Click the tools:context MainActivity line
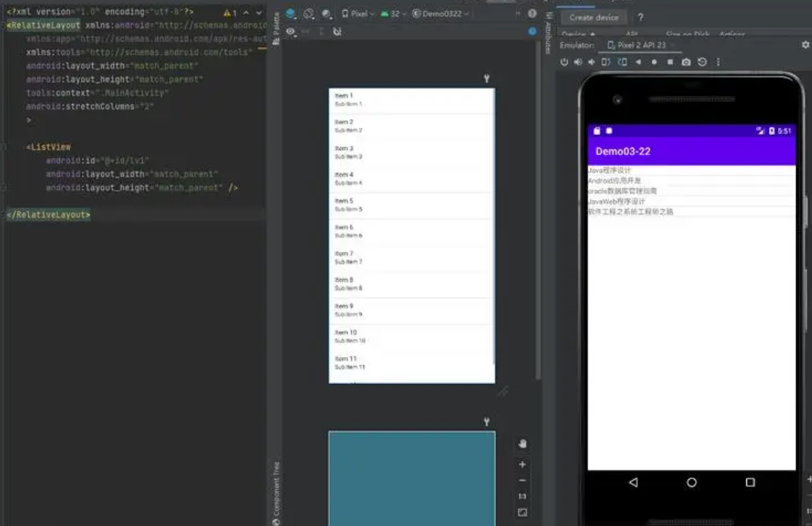Image resolution: width=812 pixels, height=526 pixels. pos(97,93)
